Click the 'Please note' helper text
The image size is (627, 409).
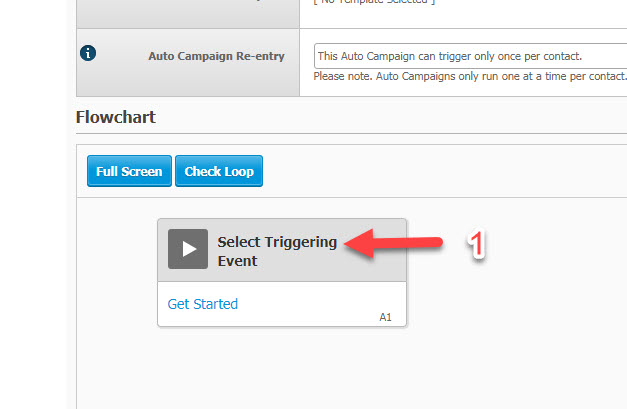[470, 76]
